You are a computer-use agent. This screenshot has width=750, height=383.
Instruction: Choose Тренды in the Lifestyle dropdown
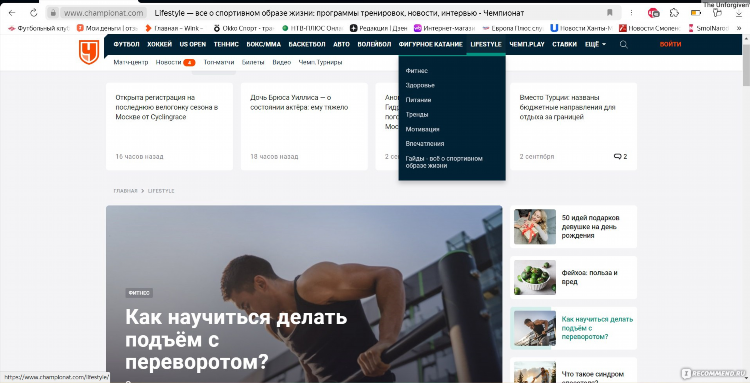(417, 115)
